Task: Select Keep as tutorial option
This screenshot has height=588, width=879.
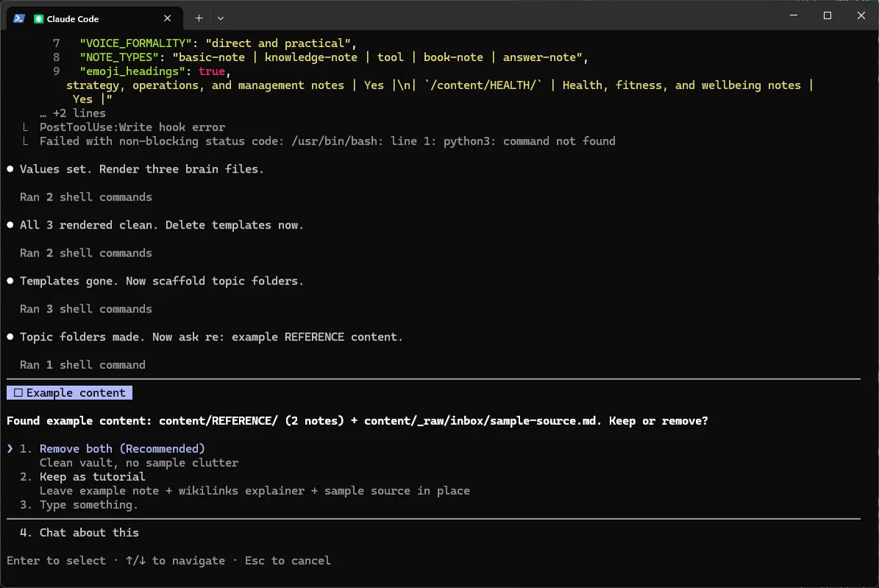Action: pos(93,476)
